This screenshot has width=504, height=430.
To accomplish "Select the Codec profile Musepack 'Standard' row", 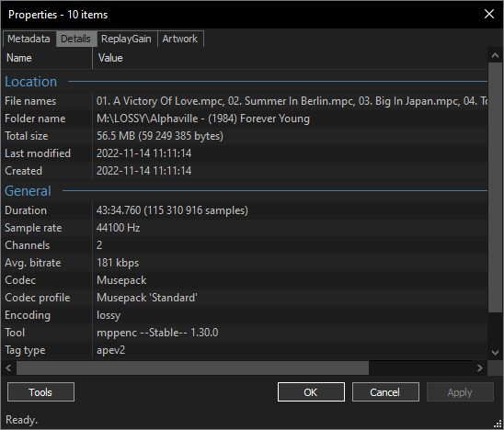I will pos(245,298).
